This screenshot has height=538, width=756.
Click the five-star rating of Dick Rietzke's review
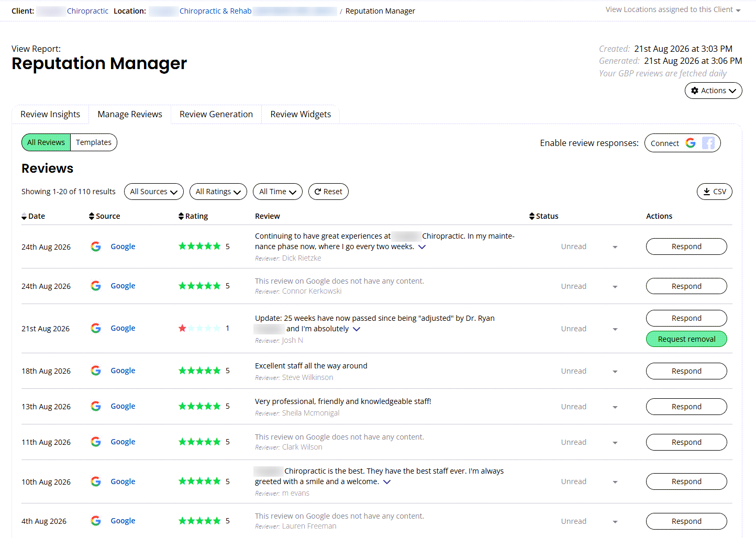[x=199, y=246]
